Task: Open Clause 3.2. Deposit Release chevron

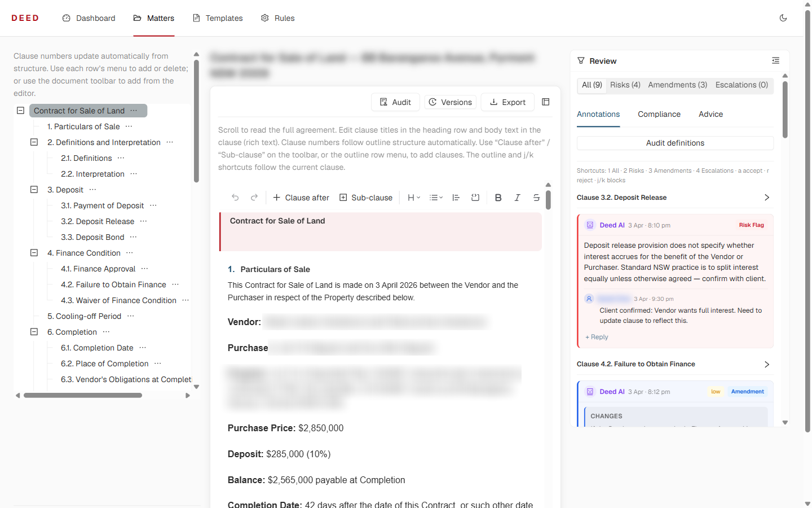Action: (x=766, y=198)
